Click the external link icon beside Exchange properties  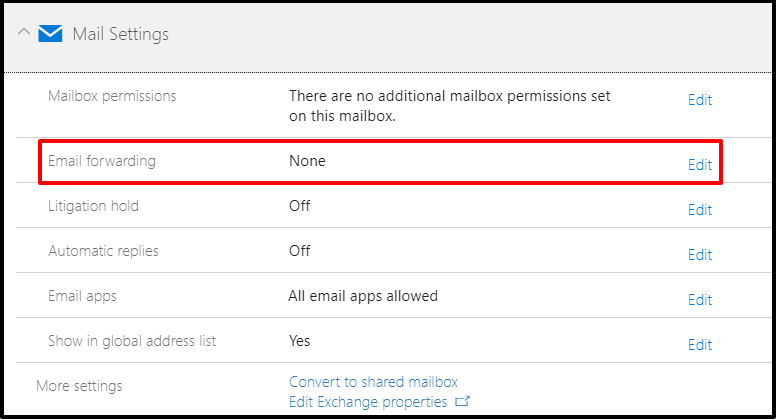click(x=462, y=402)
